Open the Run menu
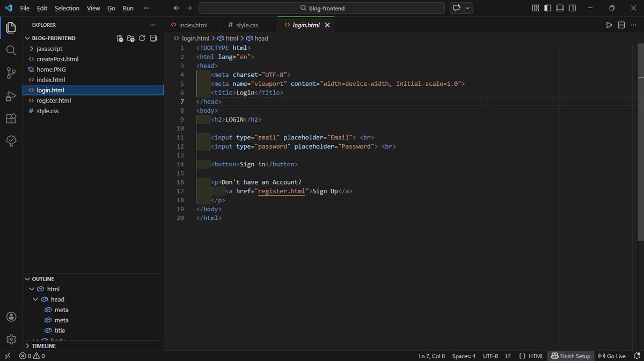 [x=128, y=8]
